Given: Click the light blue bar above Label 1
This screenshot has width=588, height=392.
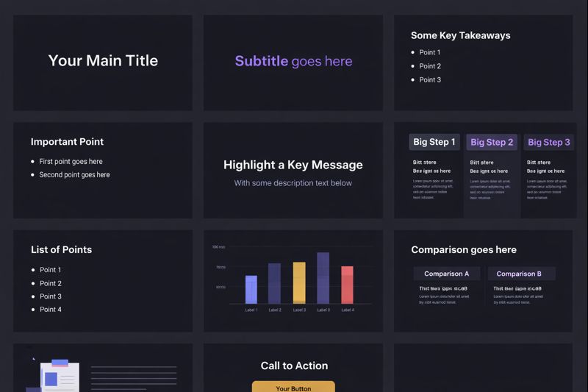Looking at the screenshot, I should pyautogui.click(x=251, y=289).
